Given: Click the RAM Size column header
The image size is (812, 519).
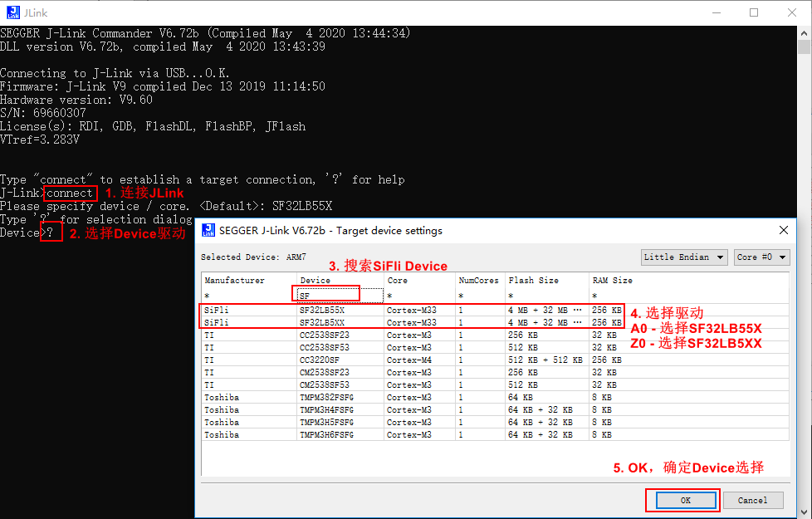Looking at the screenshot, I should pyautogui.click(x=614, y=281).
